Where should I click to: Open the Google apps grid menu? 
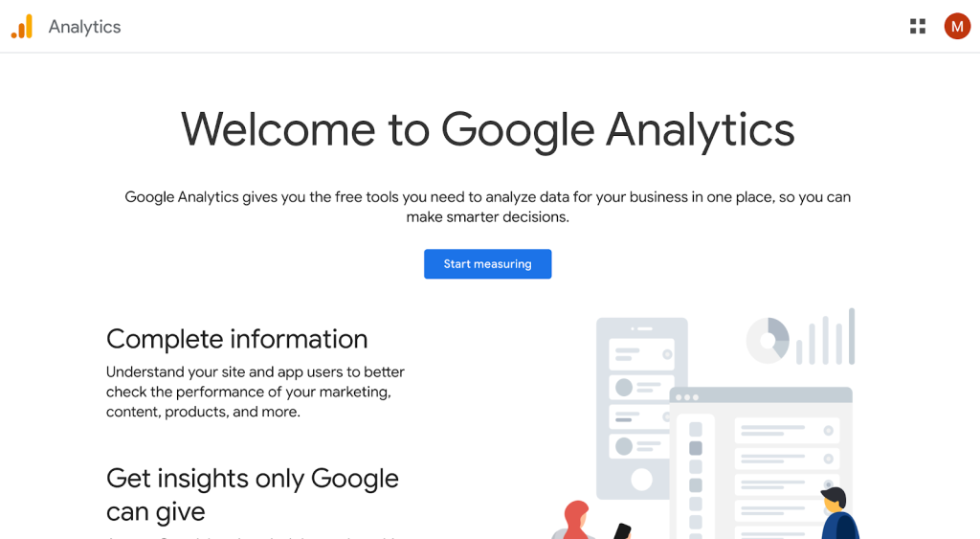(x=918, y=27)
